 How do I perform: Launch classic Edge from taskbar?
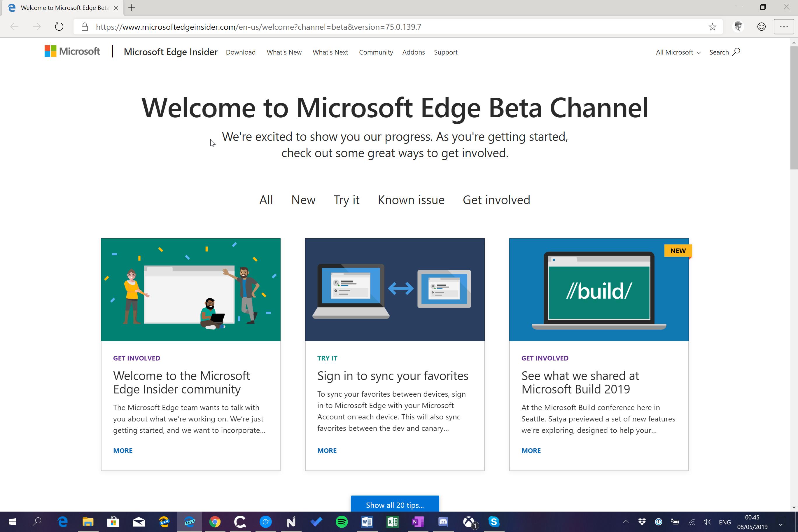[x=62, y=521]
